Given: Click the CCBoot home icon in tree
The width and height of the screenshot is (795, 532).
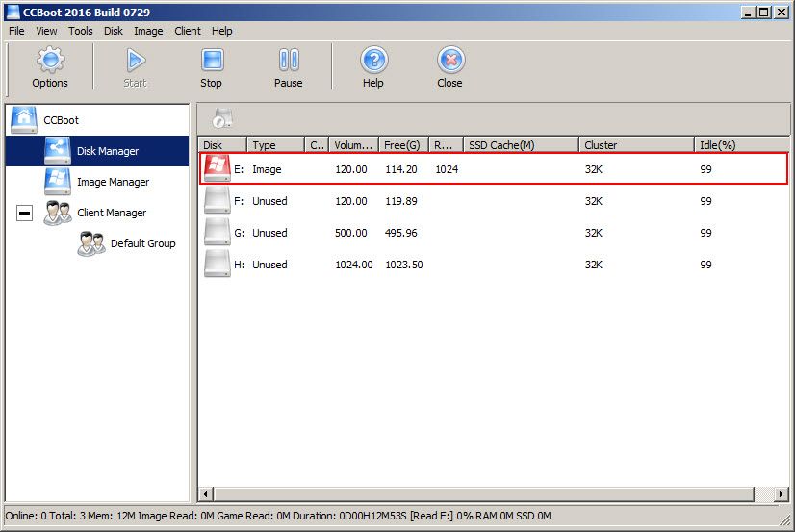Looking at the screenshot, I should point(24,119).
